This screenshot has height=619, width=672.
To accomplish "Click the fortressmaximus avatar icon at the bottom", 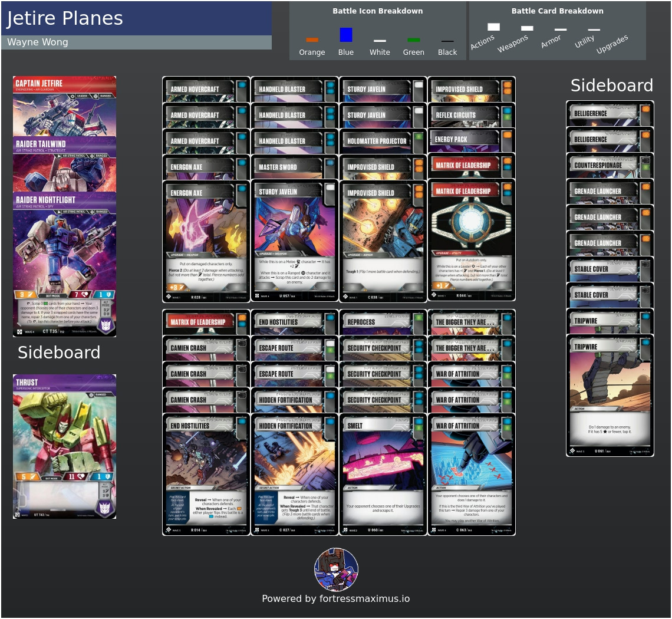I will [x=337, y=569].
